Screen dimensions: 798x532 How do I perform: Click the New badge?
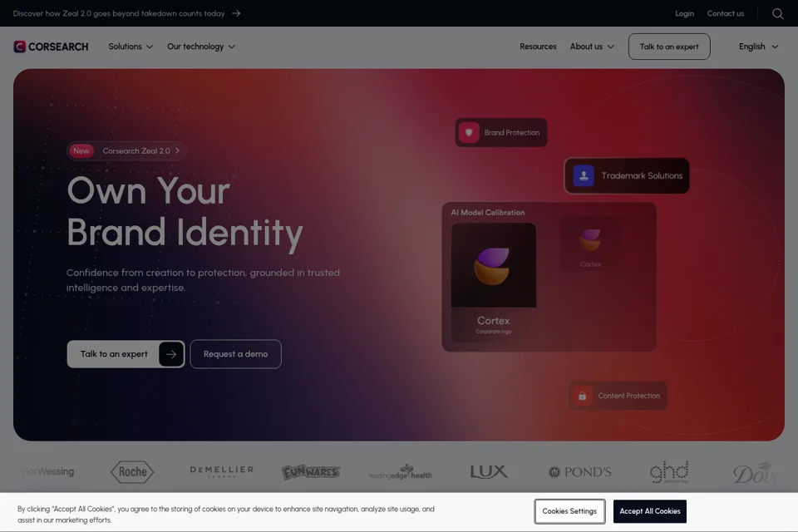[x=81, y=151]
